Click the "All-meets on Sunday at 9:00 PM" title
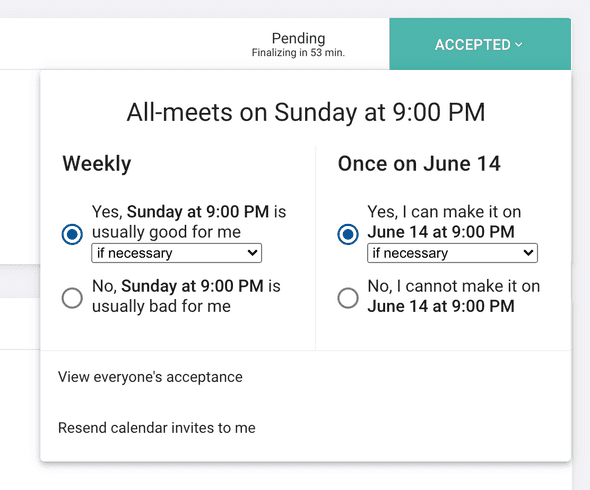 pyautogui.click(x=306, y=112)
